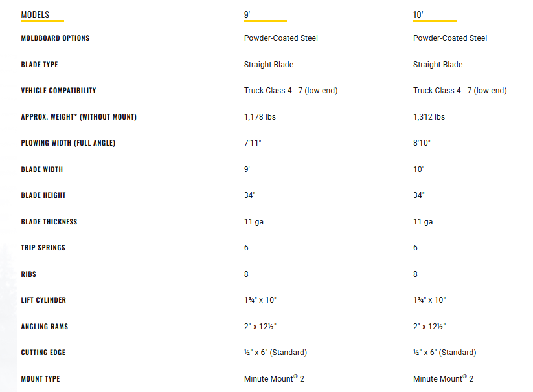The height and width of the screenshot is (392, 533).
Task: Click the Angling Rams row label
Action: coord(45,327)
